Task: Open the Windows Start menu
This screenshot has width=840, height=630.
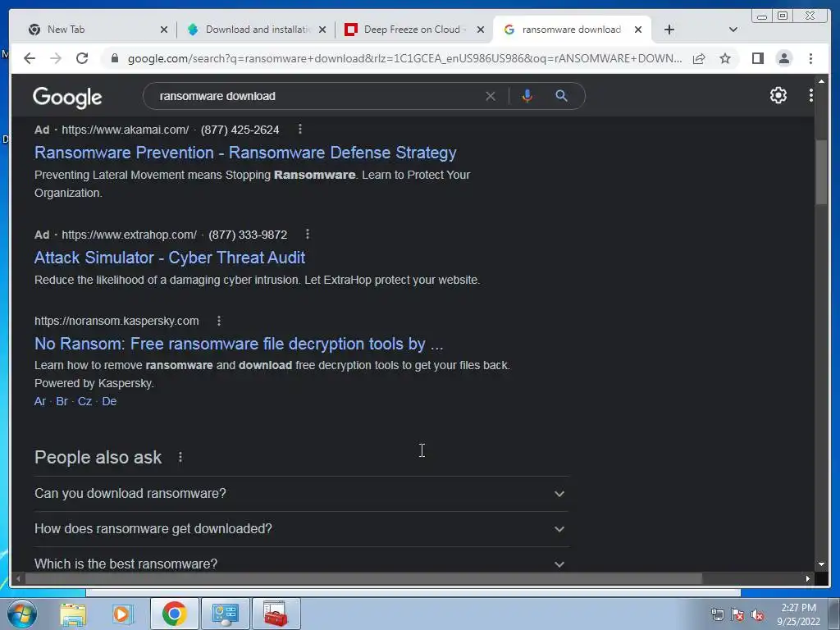Action: [x=22, y=614]
